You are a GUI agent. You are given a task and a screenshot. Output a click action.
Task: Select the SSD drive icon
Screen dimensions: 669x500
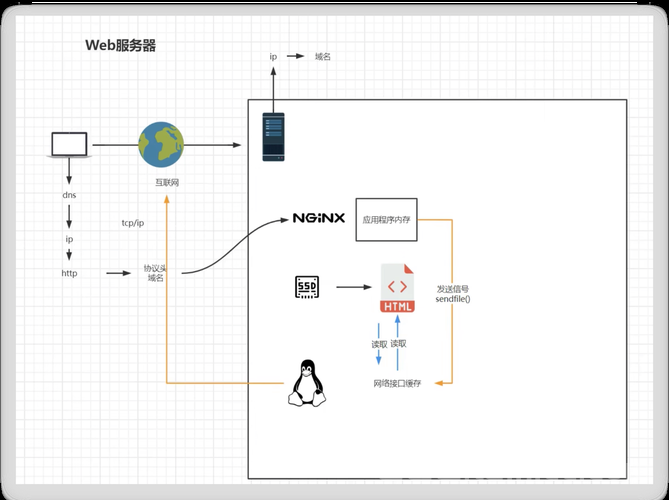307,287
